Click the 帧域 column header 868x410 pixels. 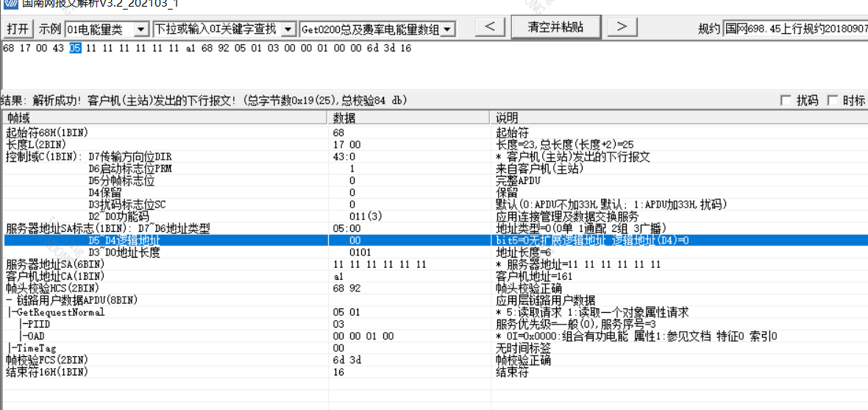pyautogui.click(x=165, y=118)
